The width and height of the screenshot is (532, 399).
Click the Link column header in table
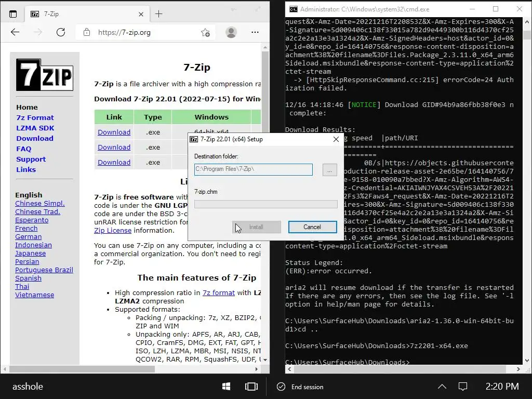coord(114,117)
